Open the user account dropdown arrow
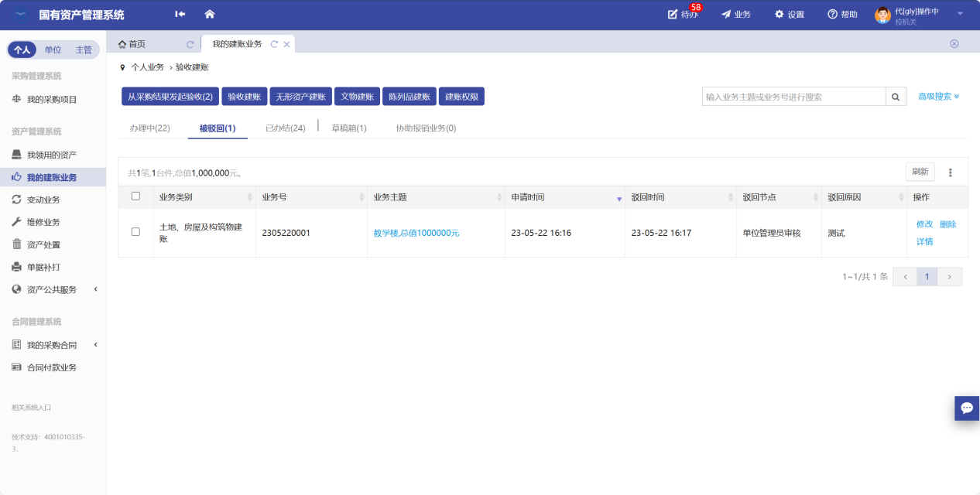Viewport: 980px width, 495px height. click(960, 14)
